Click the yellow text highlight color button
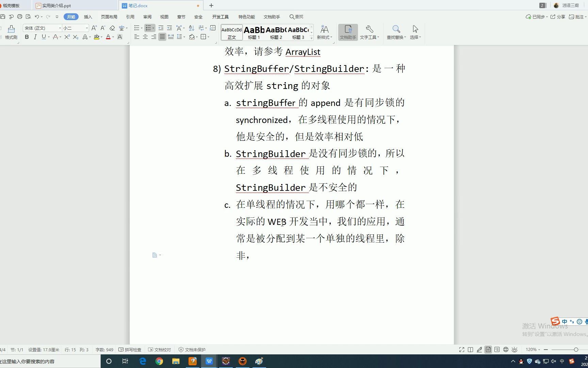 [97, 37]
